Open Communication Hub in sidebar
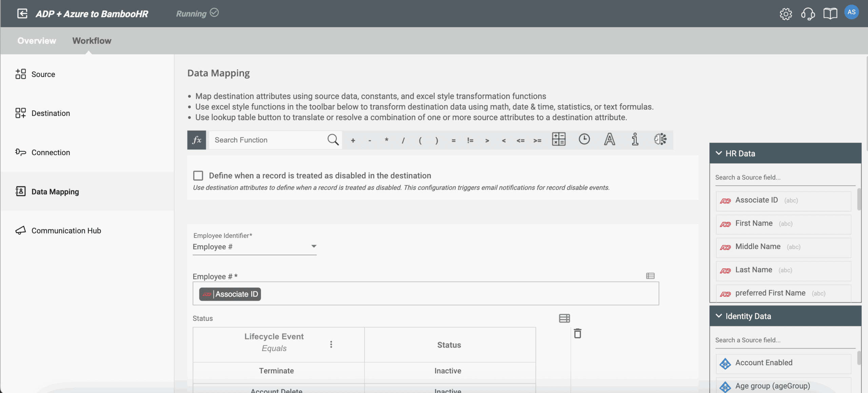This screenshot has height=393, width=868. point(66,231)
